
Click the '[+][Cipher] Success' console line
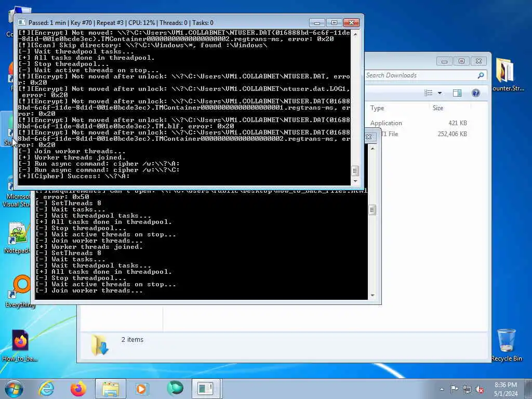coord(74,176)
